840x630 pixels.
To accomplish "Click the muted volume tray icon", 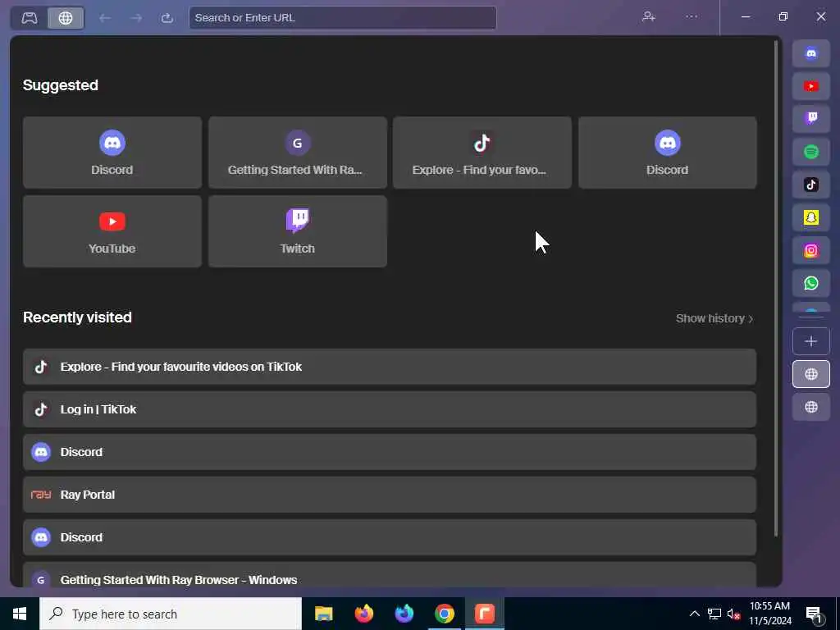I will (733, 614).
